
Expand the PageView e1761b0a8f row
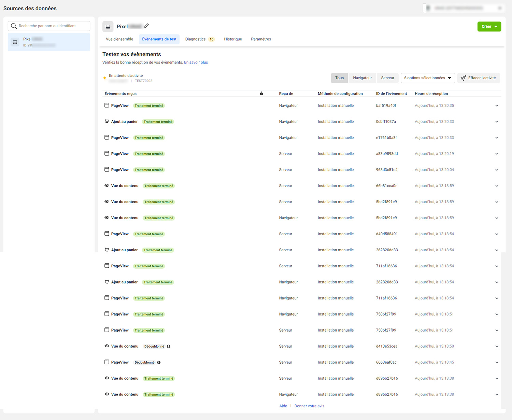tap(497, 138)
